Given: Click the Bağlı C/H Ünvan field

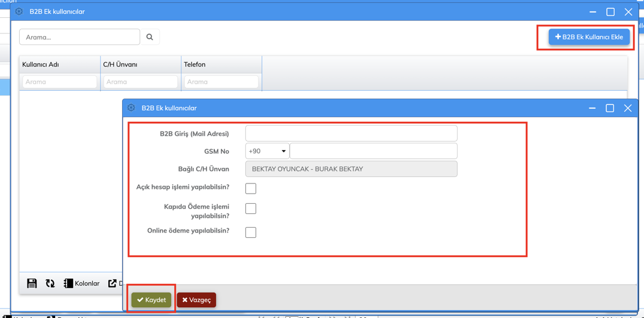Looking at the screenshot, I should [x=351, y=169].
